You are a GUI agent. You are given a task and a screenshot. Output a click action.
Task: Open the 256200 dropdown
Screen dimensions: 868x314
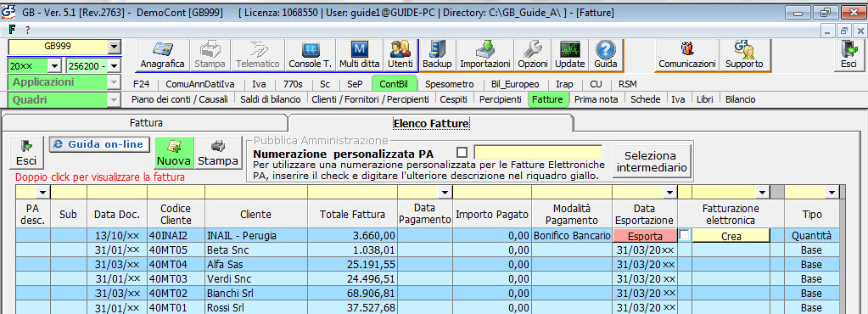[114, 66]
